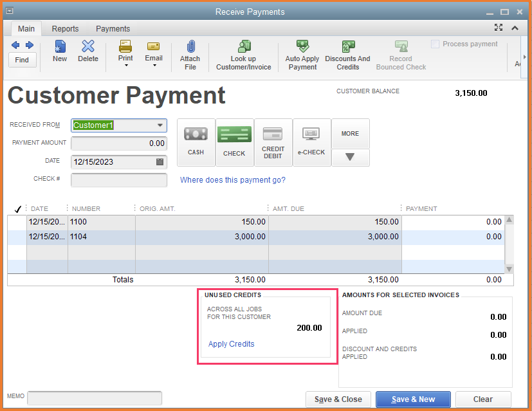532x411 pixels.
Task: Click the DATE column header
Action: 39,209
